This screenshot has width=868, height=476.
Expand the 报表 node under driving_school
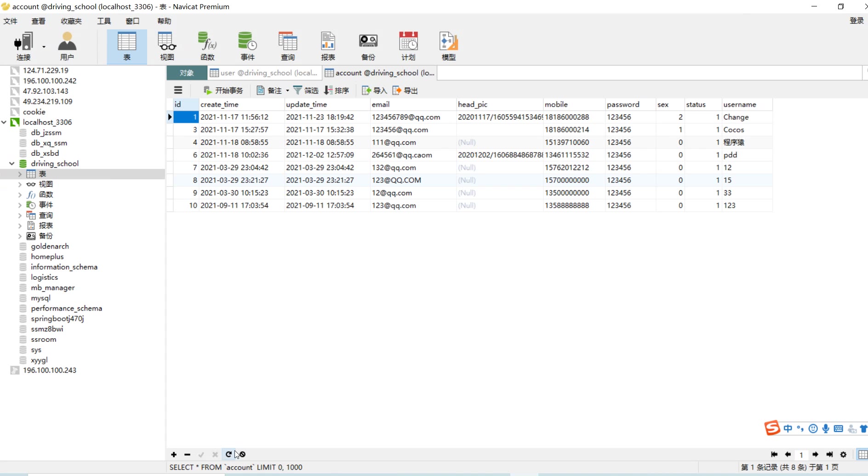[x=20, y=226]
